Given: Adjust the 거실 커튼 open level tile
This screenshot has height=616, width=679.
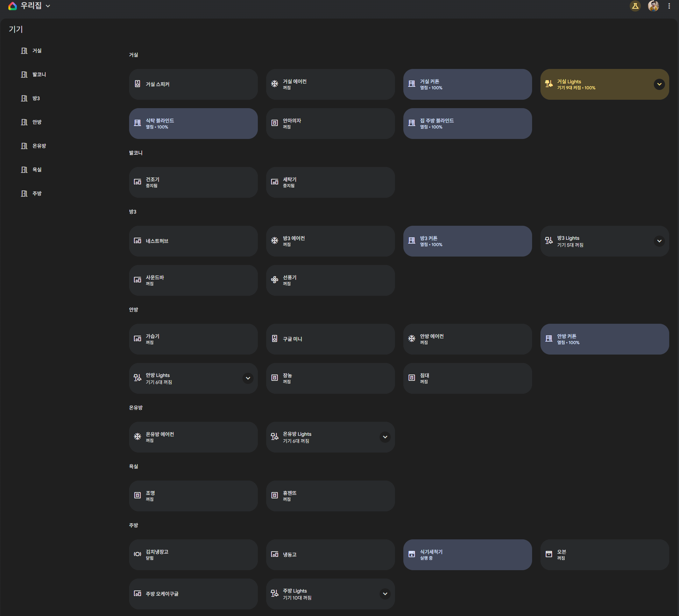Looking at the screenshot, I should tap(467, 84).
